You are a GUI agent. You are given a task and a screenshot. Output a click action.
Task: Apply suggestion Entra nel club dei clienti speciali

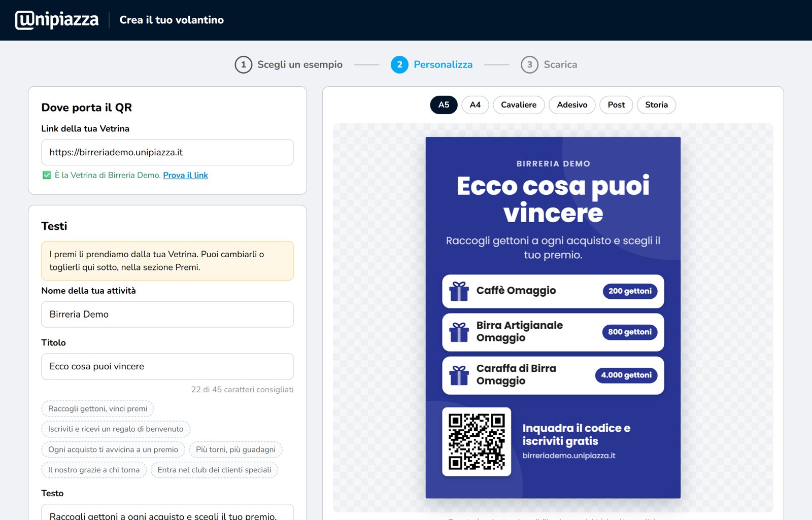coord(214,470)
